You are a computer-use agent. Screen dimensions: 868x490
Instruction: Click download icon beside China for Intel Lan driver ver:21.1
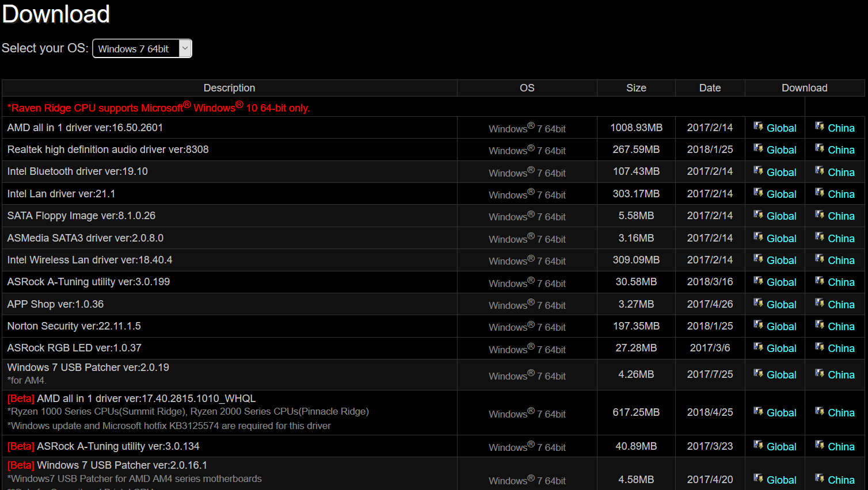tap(820, 193)
